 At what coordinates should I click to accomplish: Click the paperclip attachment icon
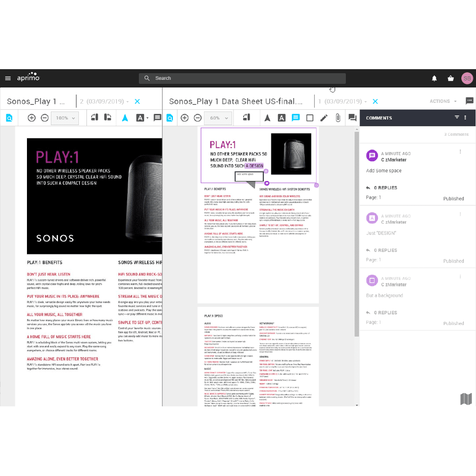coord(338,118)
